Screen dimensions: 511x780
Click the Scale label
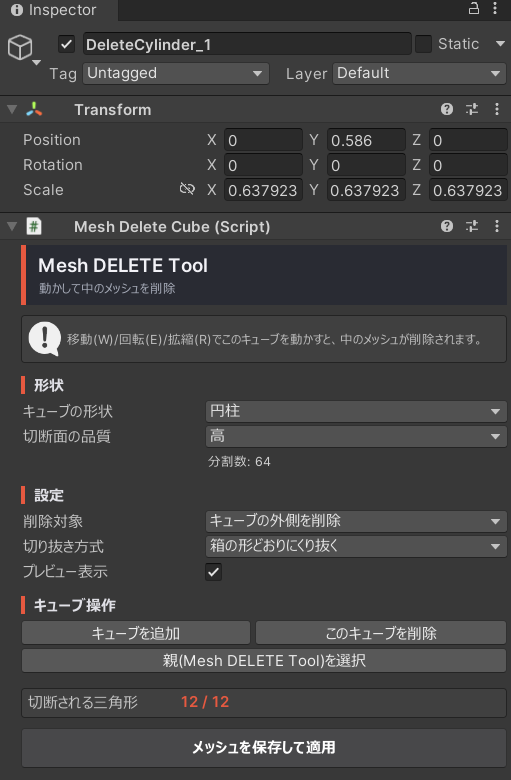coord(43,190)
